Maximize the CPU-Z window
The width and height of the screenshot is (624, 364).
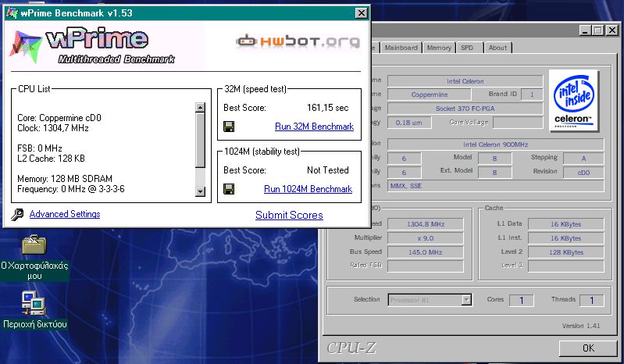(x=597, y=30)
